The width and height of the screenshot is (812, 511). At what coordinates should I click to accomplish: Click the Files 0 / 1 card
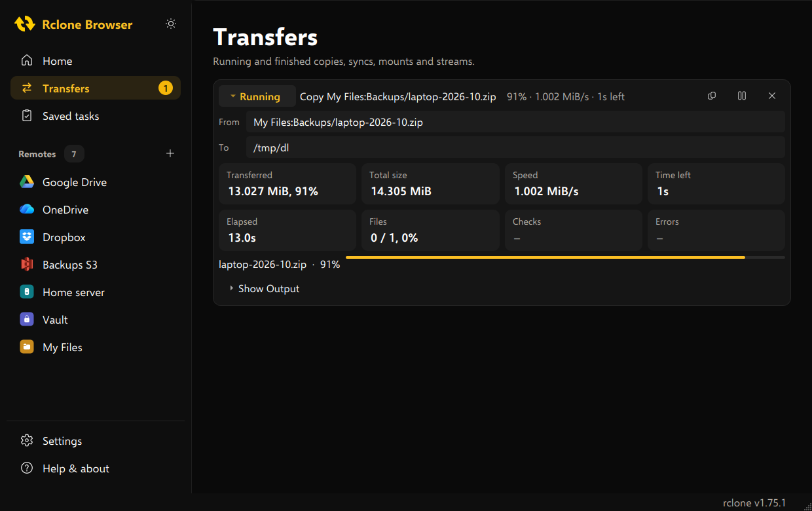point(430,230)
